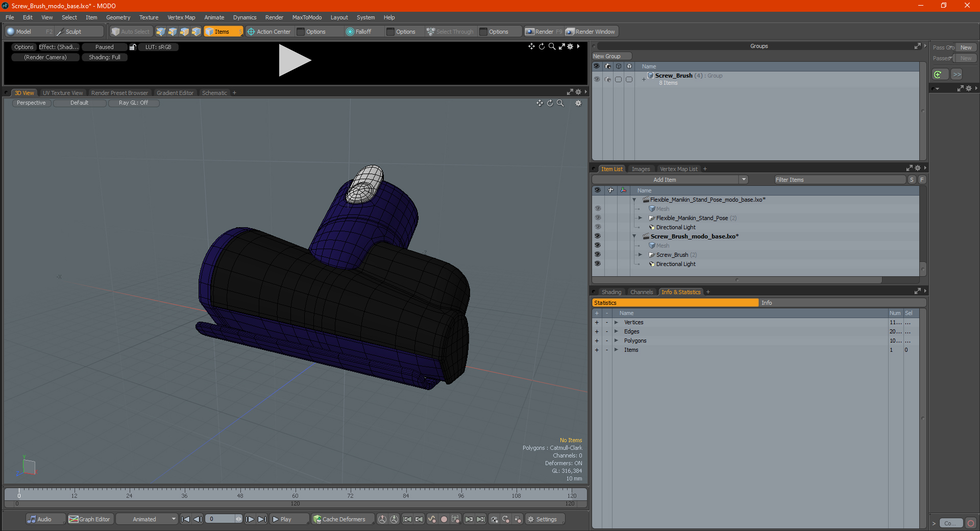The image size is (980, 531).
Task: Select Polygons mode cube icon
Action: click(x=184, y=32)
